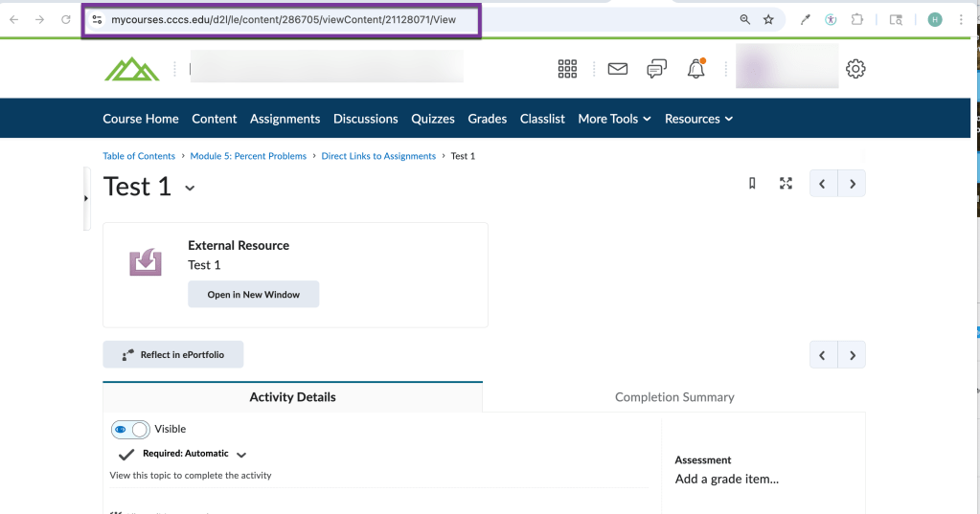Bookmark this page with the star icon

coord(768,19)
